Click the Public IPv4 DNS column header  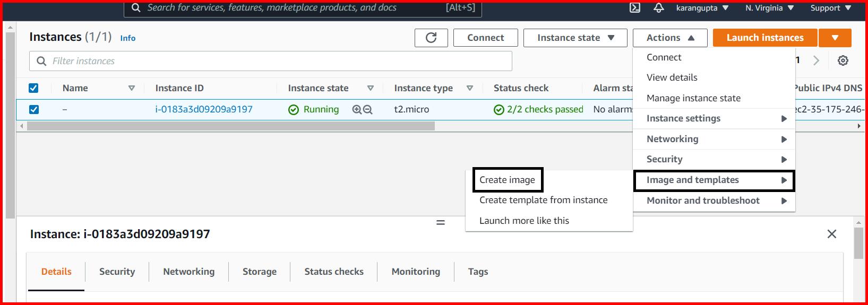(x=828, y=88)
